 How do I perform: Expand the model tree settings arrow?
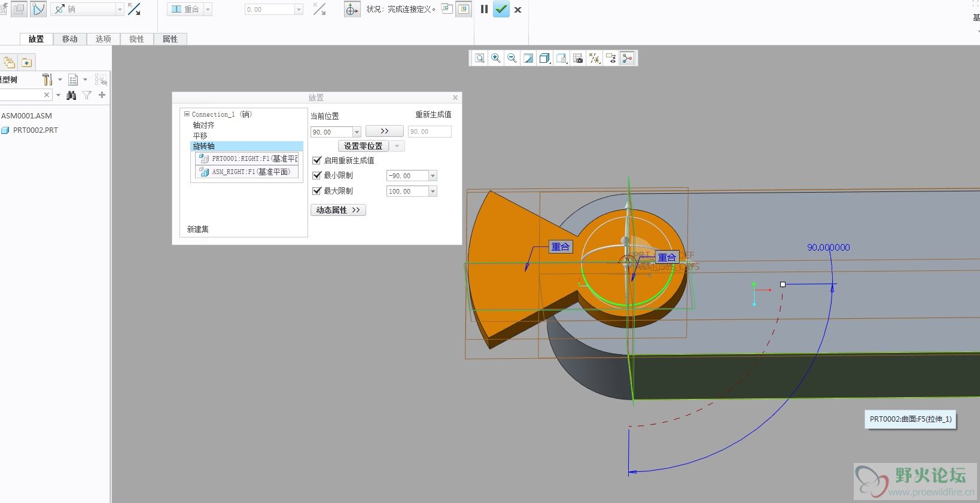60,80
